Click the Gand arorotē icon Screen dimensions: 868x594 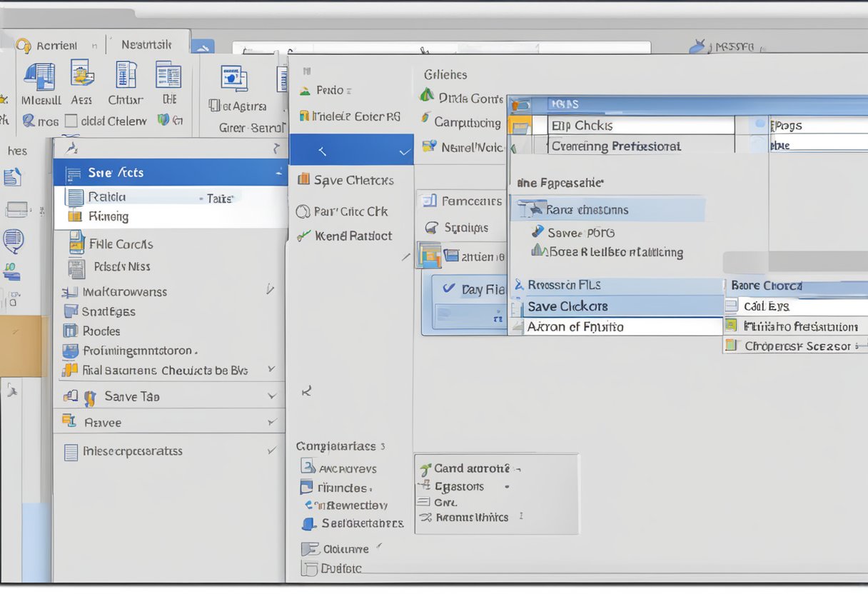pyautogui.click(x=425, y=469)
